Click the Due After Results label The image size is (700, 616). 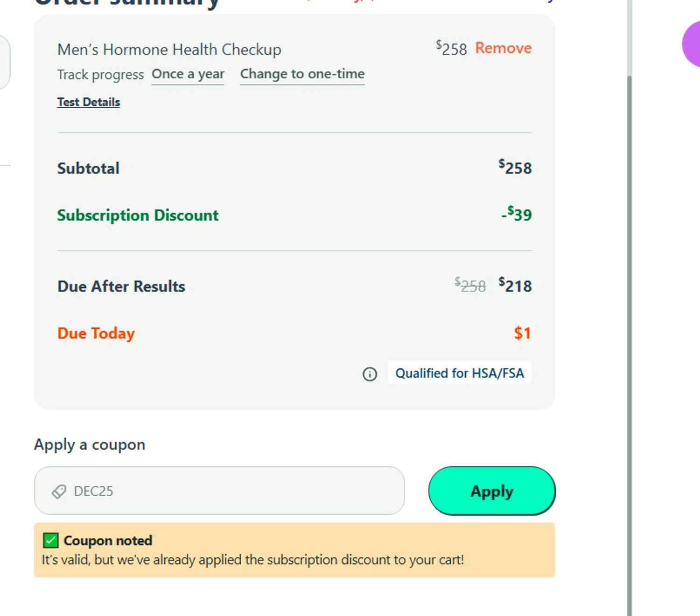point(121,286)
